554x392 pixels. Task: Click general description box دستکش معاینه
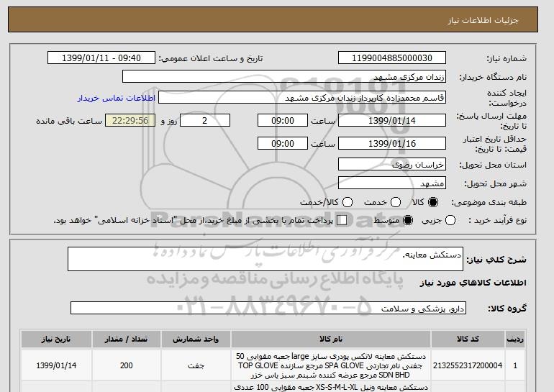click(x=265, y=259)
